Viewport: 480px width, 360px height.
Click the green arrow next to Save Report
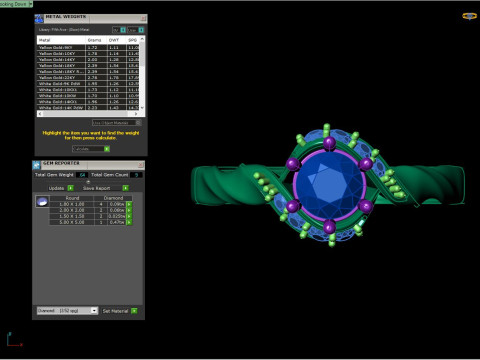click(x=125, y=188)
